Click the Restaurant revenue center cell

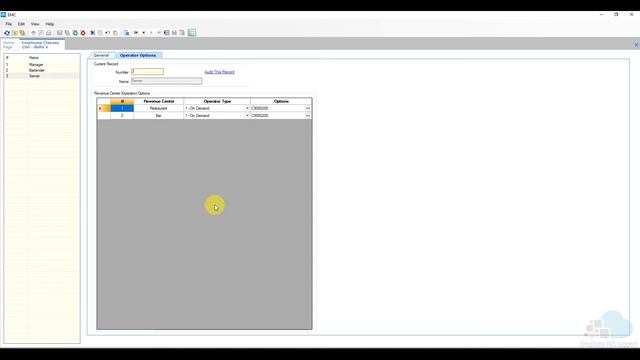158,108
